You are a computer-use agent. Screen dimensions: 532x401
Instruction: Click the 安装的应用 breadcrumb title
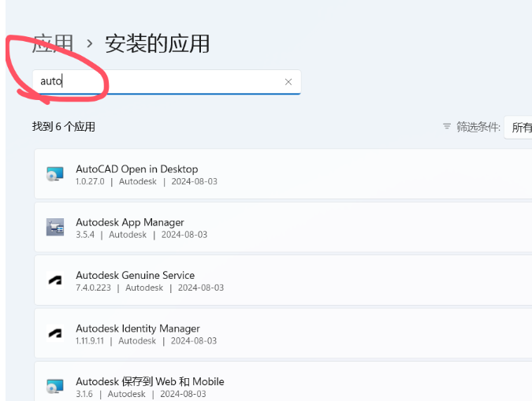tap(157, 43)
